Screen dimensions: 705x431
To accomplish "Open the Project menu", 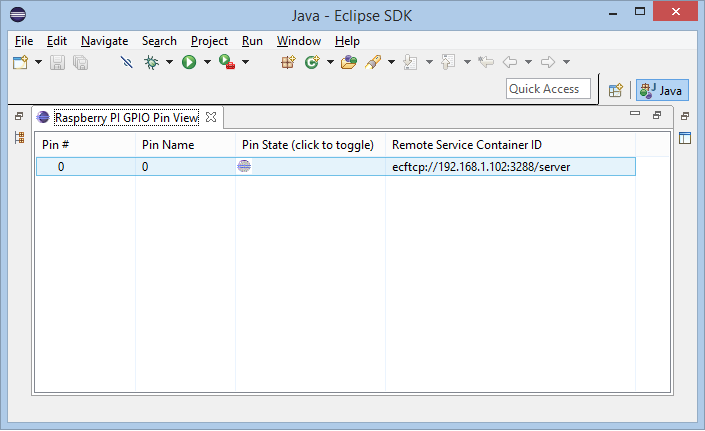I will [209, 41].
